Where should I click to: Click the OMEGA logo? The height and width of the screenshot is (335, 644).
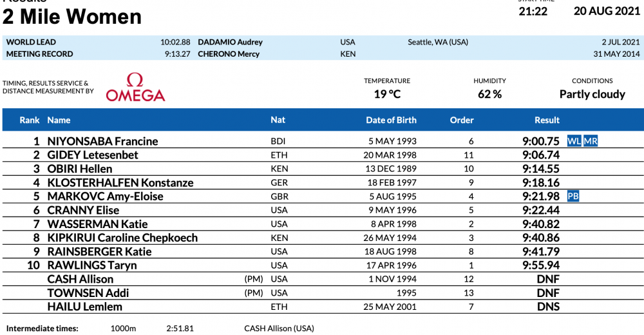(x=135, y=88)
